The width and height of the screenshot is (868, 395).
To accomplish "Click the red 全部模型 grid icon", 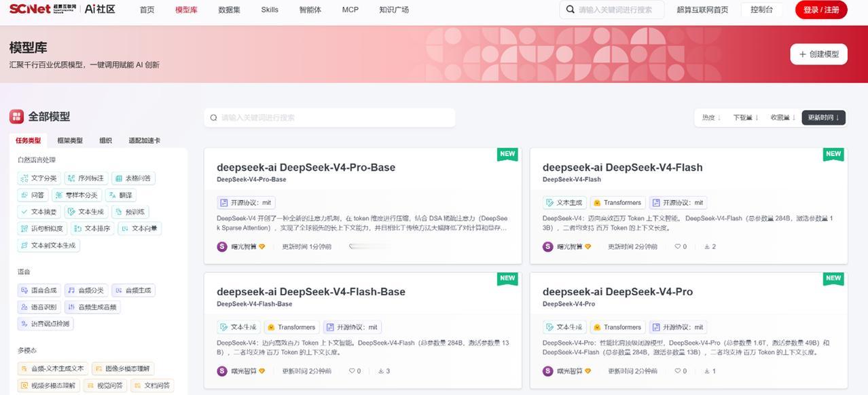I will [x=16, y=117].
